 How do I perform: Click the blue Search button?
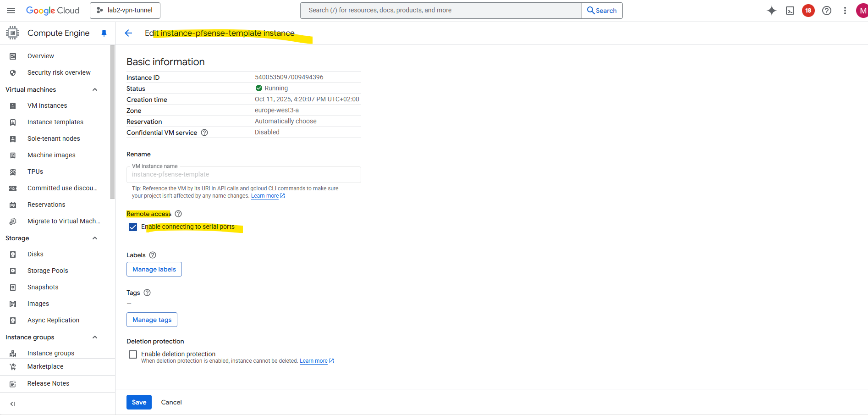pyautogui.click(x=602, y=11)
